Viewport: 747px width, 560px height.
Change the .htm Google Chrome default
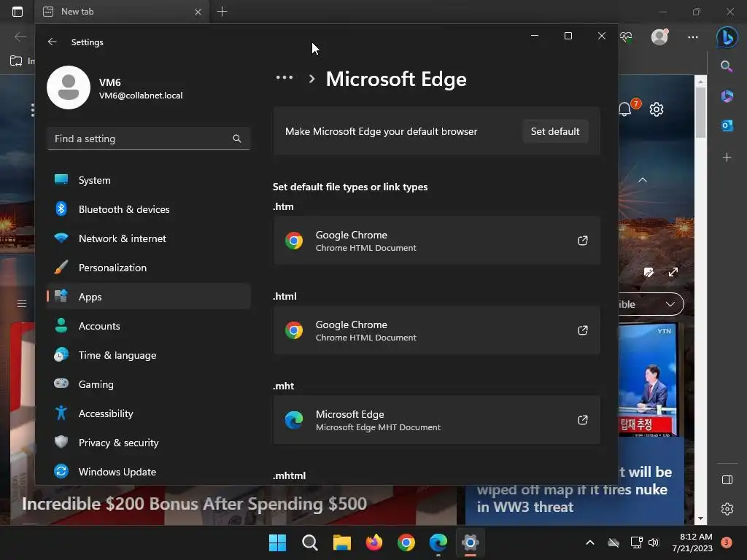pos(436,241)
